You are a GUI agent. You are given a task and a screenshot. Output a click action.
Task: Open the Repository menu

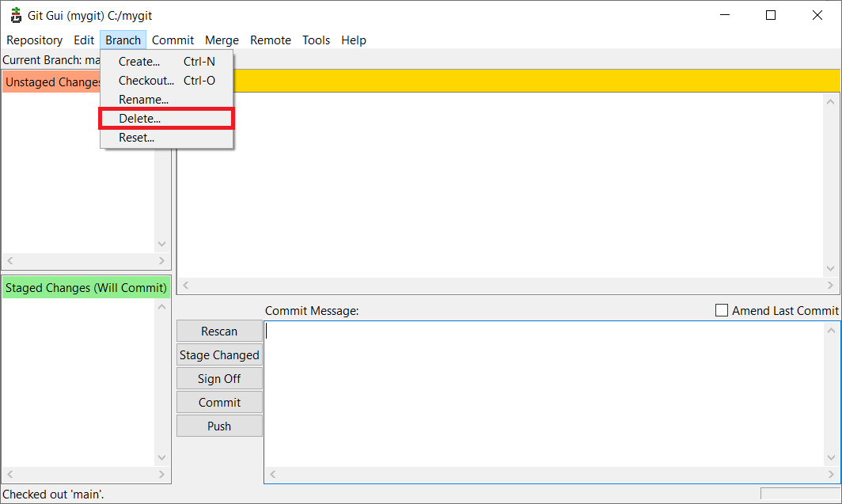34,40
